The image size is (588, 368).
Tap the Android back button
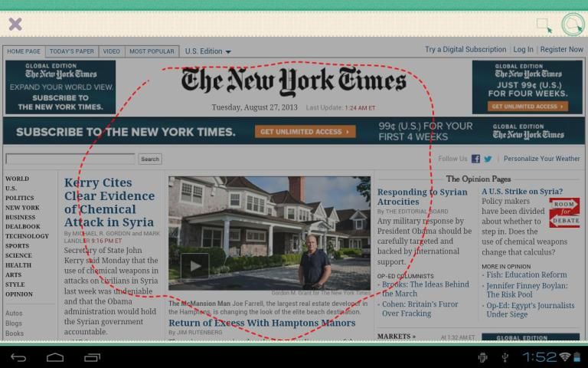[18, 357]
